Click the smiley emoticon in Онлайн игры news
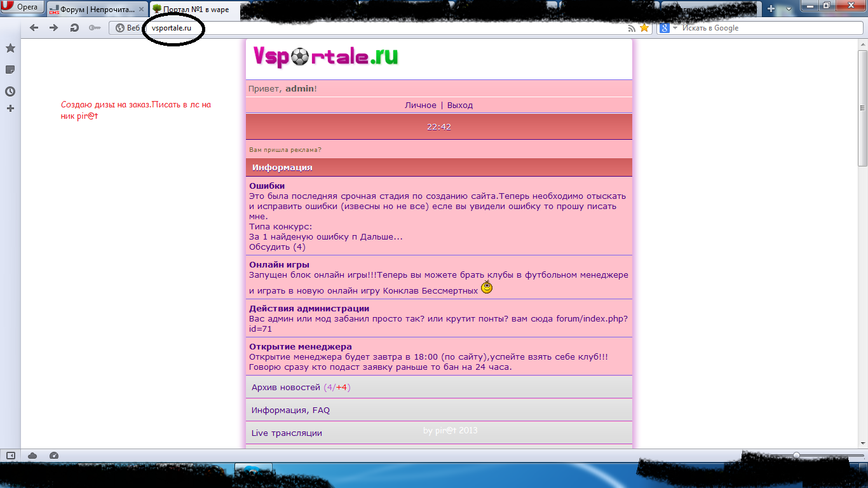 tap(487, 287)
